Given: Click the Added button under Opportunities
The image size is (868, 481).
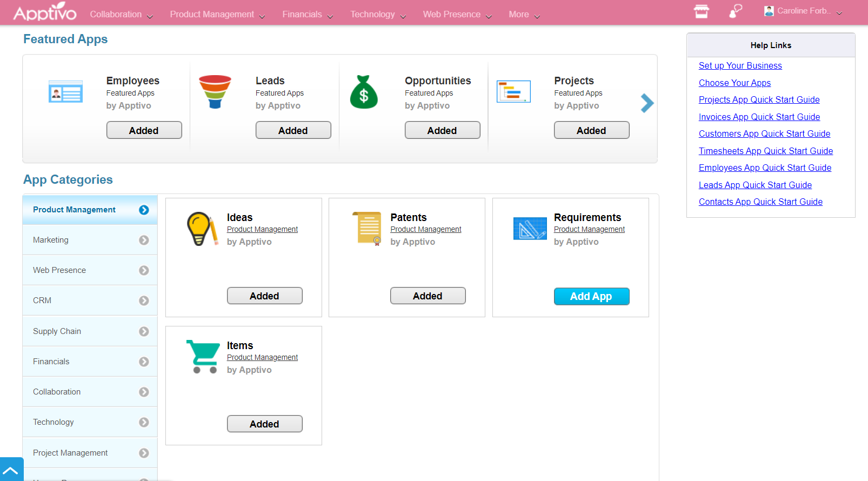Looking at the screenshot, I should (x=442, y=130).
